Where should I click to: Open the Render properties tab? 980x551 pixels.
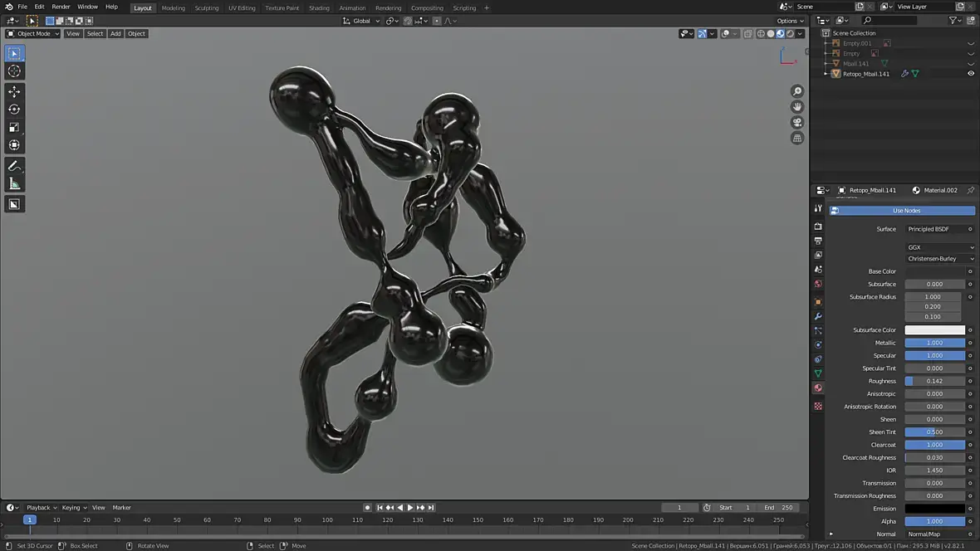(x=818, y=227)
